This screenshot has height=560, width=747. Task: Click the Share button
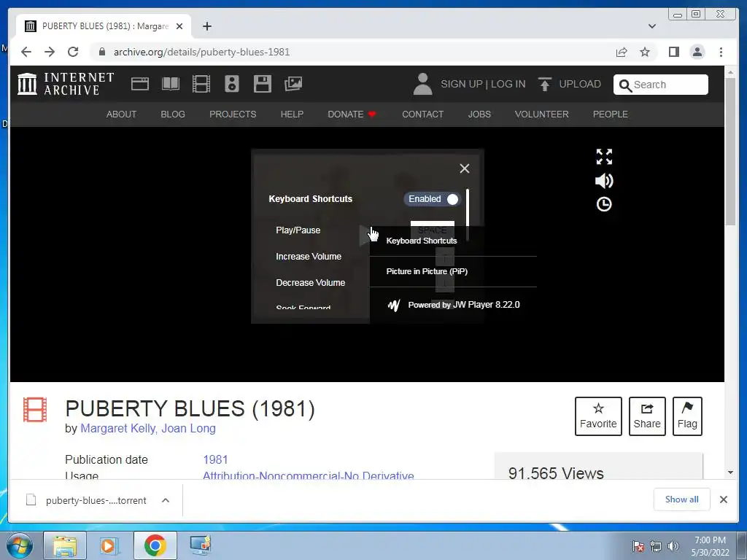647,416
